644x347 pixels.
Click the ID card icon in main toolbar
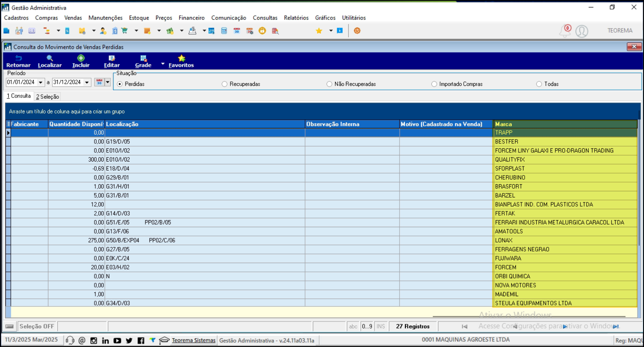click(31, 31)
